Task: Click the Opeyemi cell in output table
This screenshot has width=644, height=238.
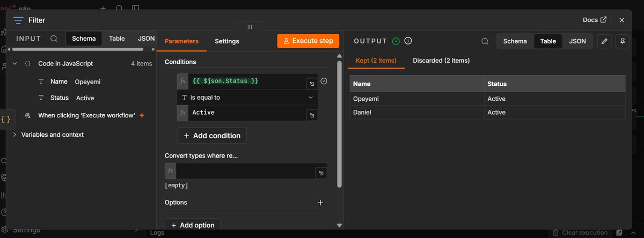Action: click(x=416, y=99)
